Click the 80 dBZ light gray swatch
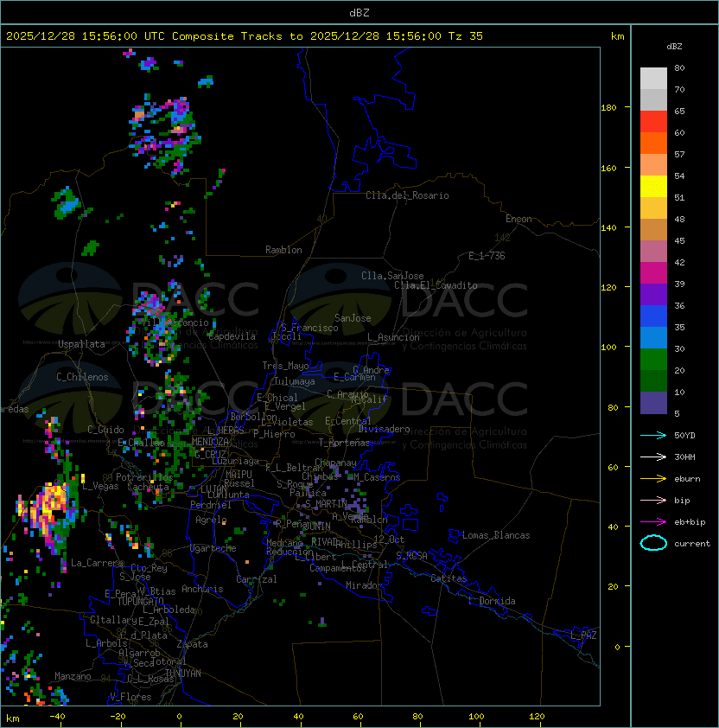The height and width of the screenshot is (728, 719). click(x=653, y=78)
